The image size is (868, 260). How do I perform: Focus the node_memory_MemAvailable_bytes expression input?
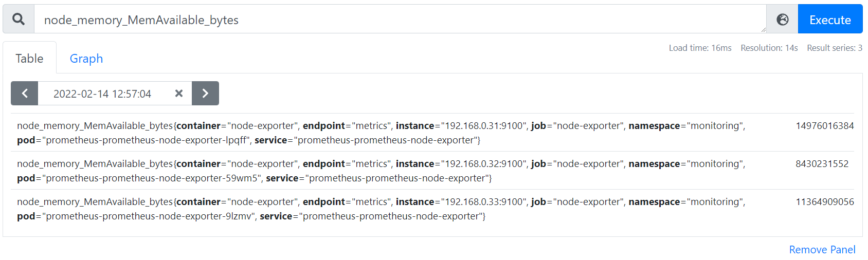point(400,20)
